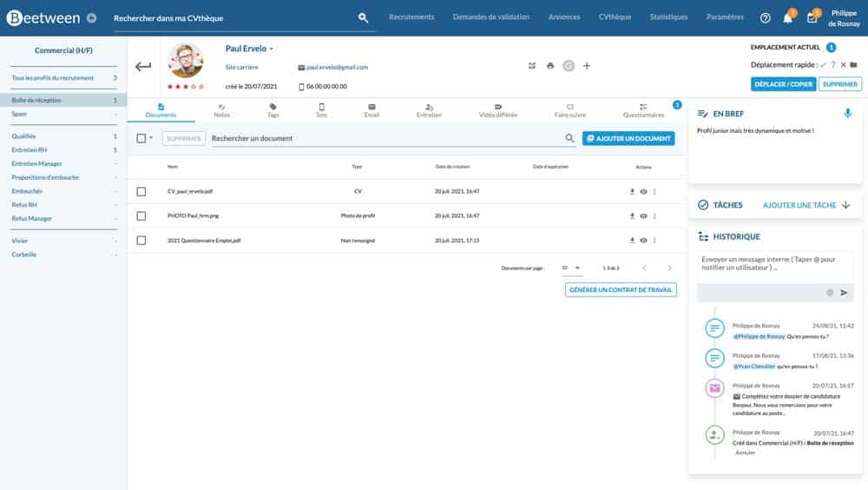Download PHOTO Paul_hrm.png
Viewport: 868px width, 490px height.
(x=632, y=215)
